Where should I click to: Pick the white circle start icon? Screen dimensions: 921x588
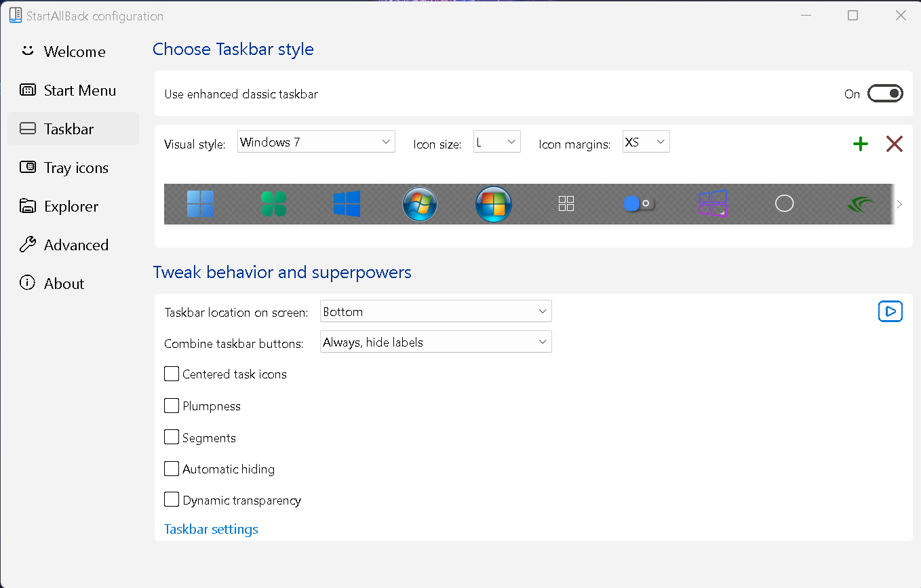pos(785,203)
